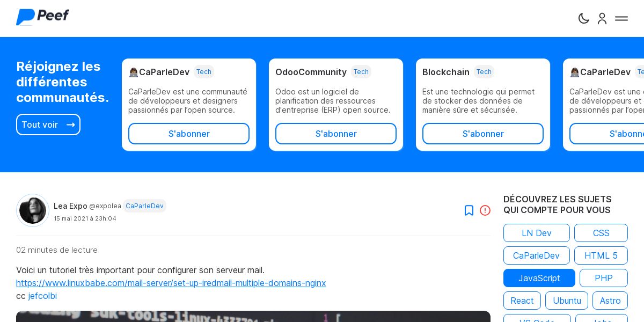The width and height of the screenshot is (644, 322).
Task: Open Lea Expo's avatar
Action: [x=33, y=210]
